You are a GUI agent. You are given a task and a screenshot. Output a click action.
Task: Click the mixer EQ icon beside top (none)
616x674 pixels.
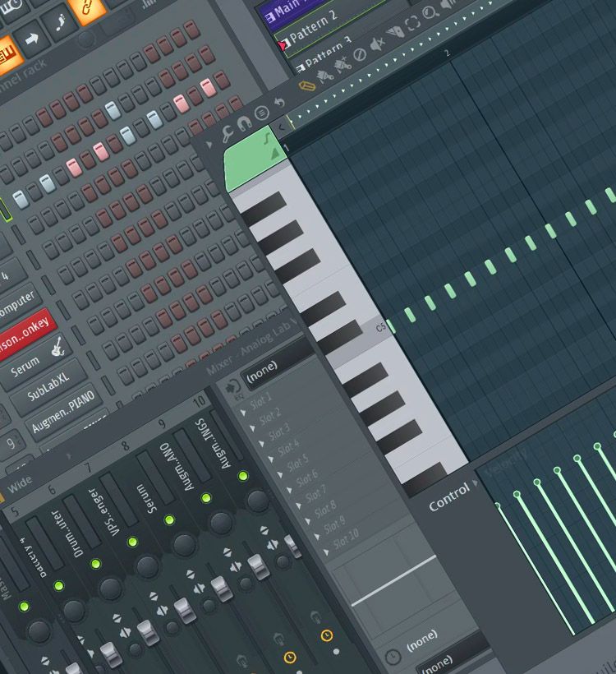coord(232,387)
